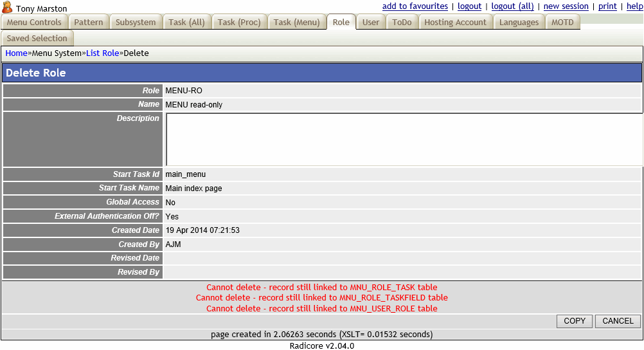Image resolution: width=644 pixels, height=350 pixels.
Task: Open the Menu Controls tab
Action: (34, 23)
